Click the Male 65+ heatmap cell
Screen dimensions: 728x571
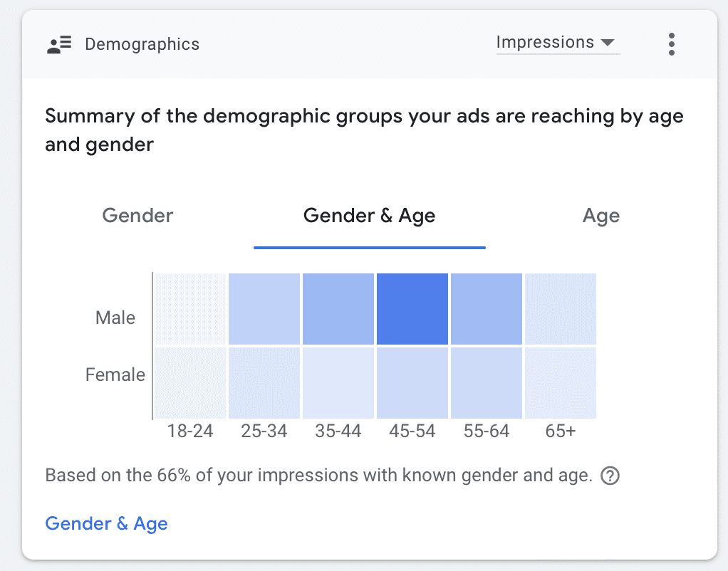pos(561,308)
